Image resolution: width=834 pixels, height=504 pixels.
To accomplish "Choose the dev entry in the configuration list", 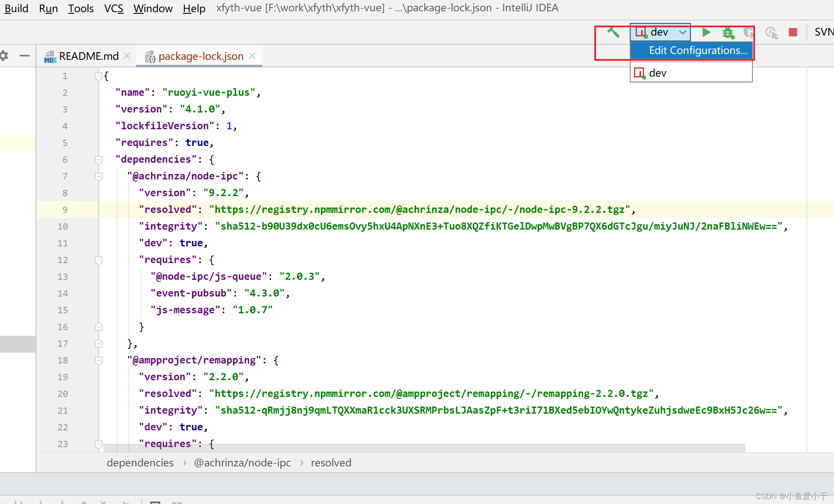I will point(657,73).
